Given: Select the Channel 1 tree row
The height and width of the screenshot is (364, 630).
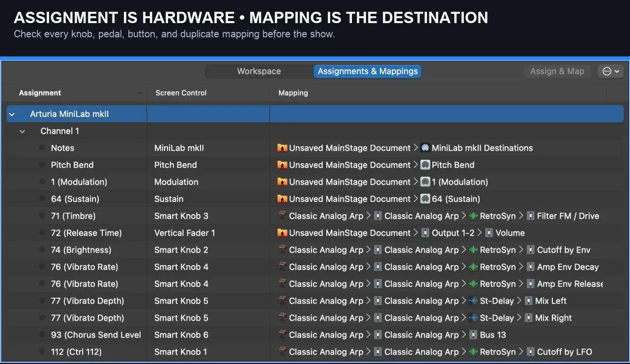Looking at the screenshot, I should click(x=315, y=131).
